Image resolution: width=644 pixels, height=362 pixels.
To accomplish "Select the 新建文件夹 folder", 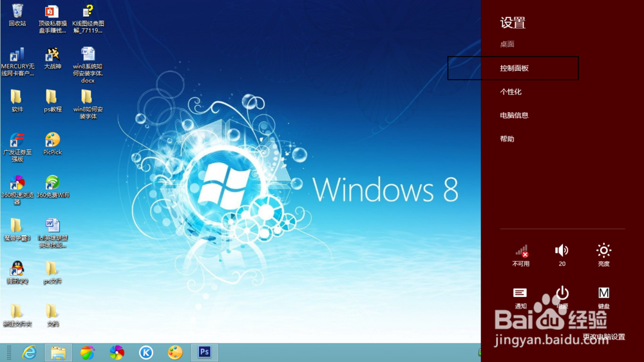I will point(17,316).
